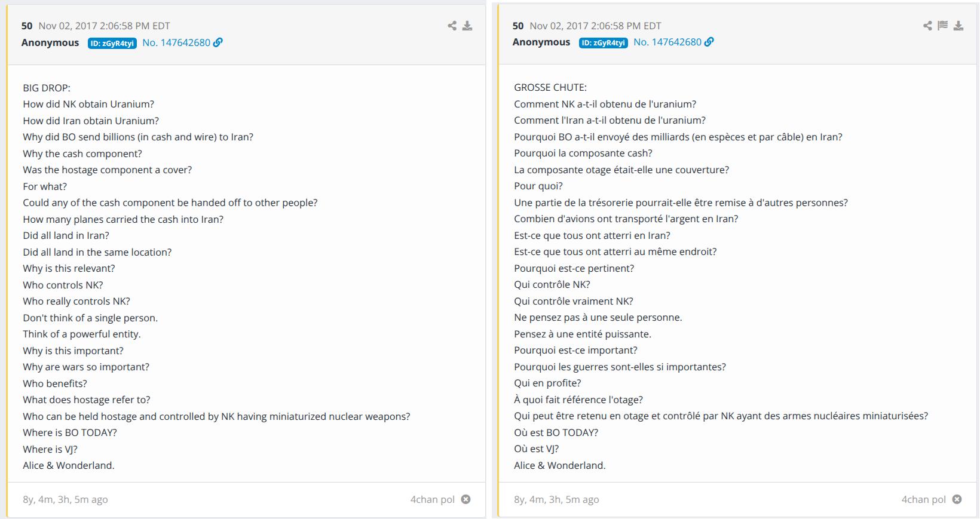The image size is (980, 519).
Task: Click the Nov 02, 2017 timestamp on English post
Action: tap(105, 26)
